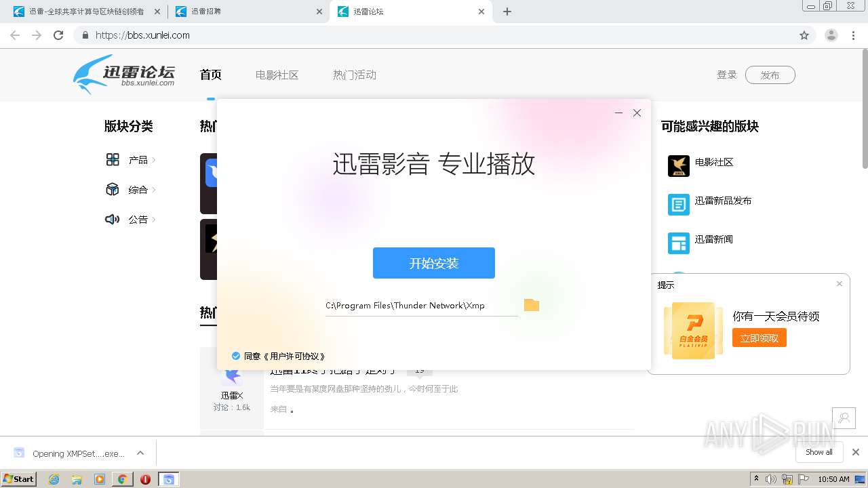Screen dimensions: 868x488
Task: Click Show all downloads
Action: [819, 452]
